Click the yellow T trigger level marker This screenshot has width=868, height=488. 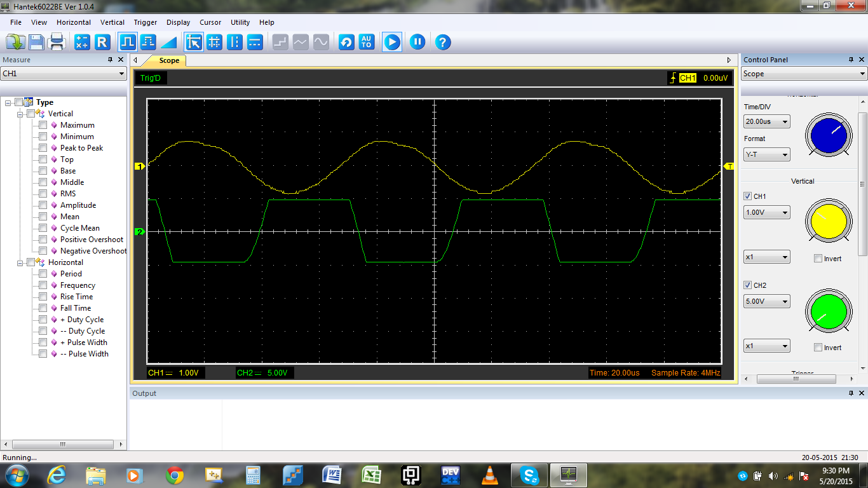coord(729,166)
